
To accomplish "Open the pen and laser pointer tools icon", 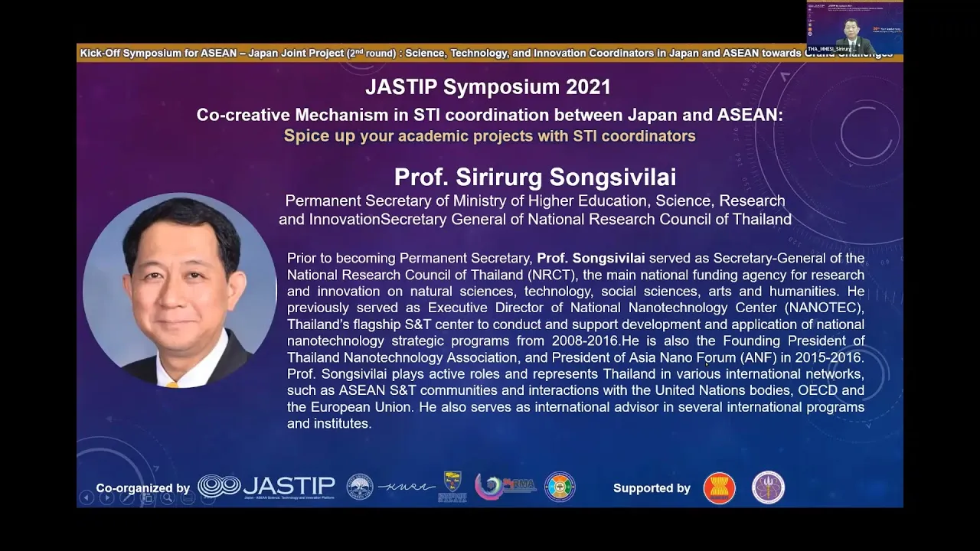I will pyautogui.click(x=127, y=497).
